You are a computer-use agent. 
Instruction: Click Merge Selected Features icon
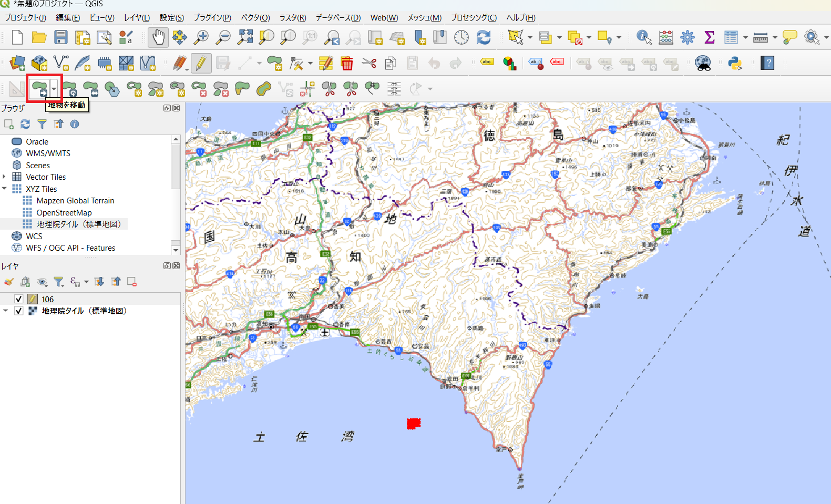click(x=372, y=89)
